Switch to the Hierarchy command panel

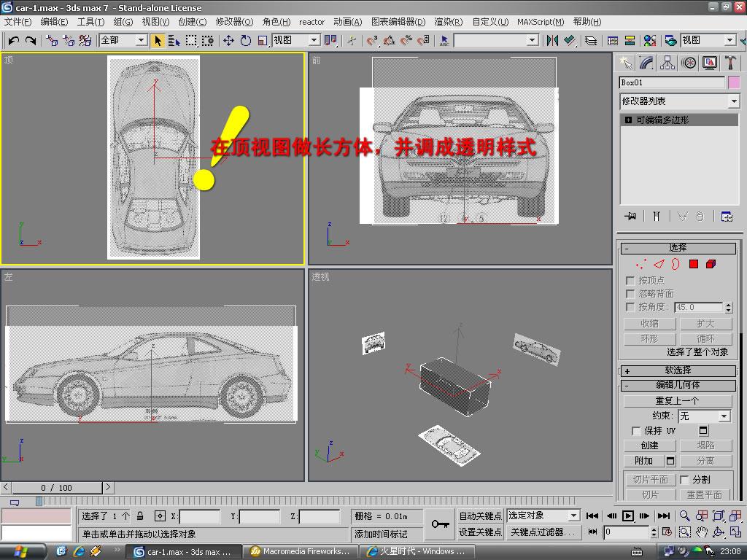coord(667,63)
